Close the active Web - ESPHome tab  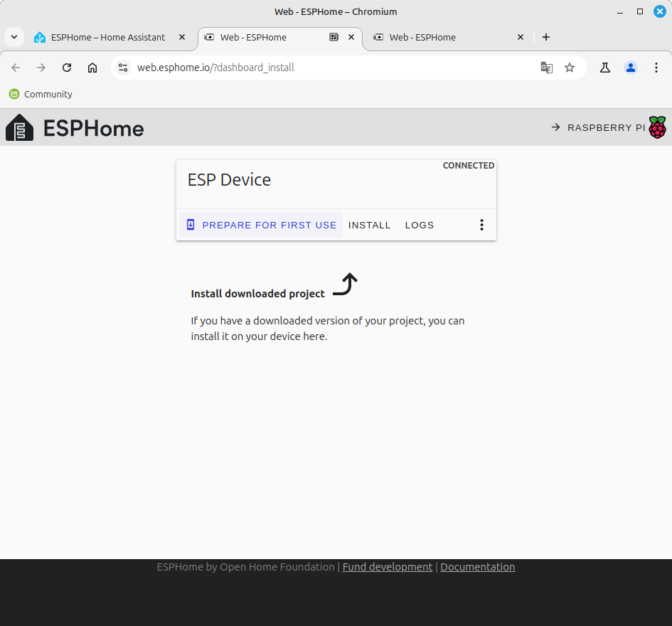(x=351, y=37)
